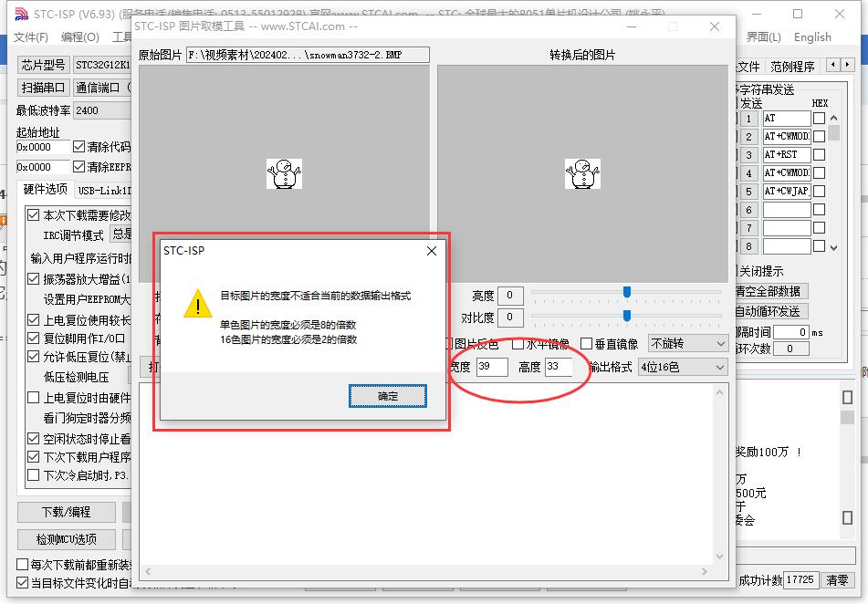Click the yellow warning triangle icon
This screenshot has width=868, height=604.
(x=198, y=304)
